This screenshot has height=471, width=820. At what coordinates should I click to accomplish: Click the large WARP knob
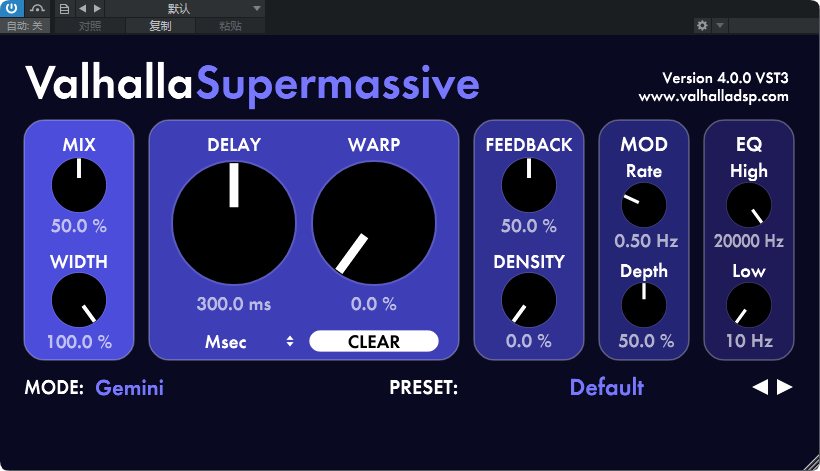pyautogui.click(x=374, y=223)
